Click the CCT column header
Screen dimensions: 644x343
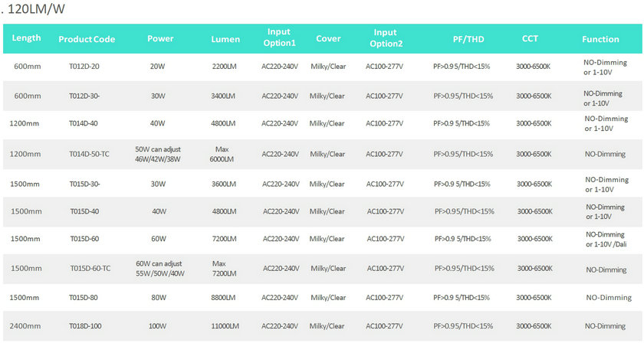530,38
